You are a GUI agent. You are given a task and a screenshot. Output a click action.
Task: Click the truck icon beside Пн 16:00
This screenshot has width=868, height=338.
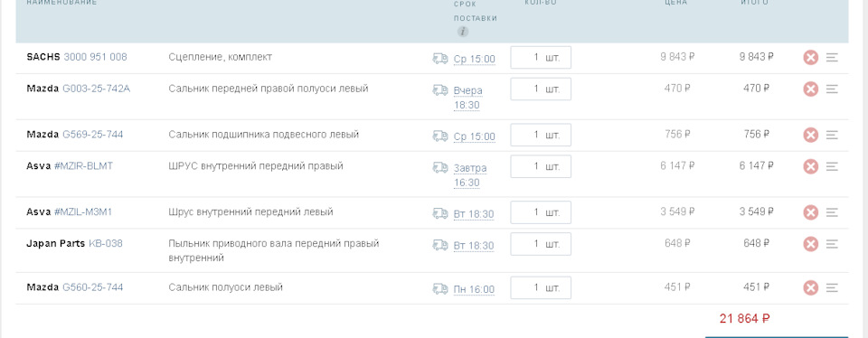[x=440, y=288]
